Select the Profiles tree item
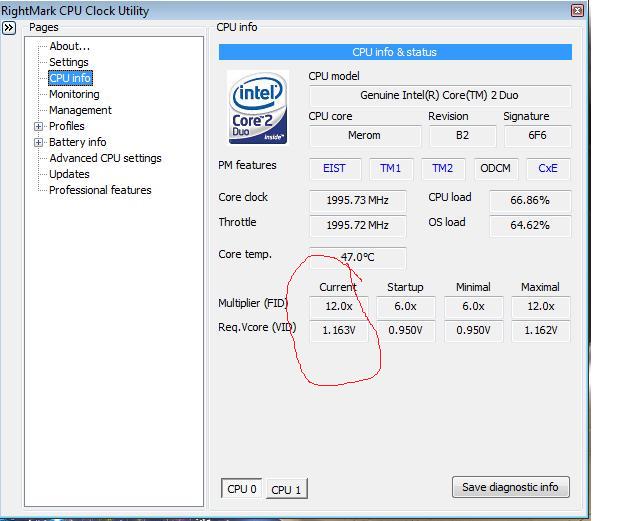This screenshot has height=521, width=640. [67, 126]
